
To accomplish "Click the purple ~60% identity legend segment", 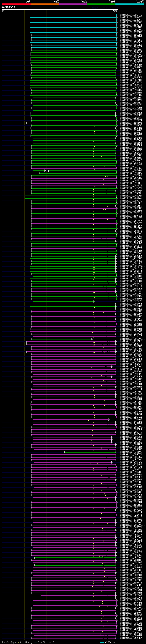I will point(73,4).
